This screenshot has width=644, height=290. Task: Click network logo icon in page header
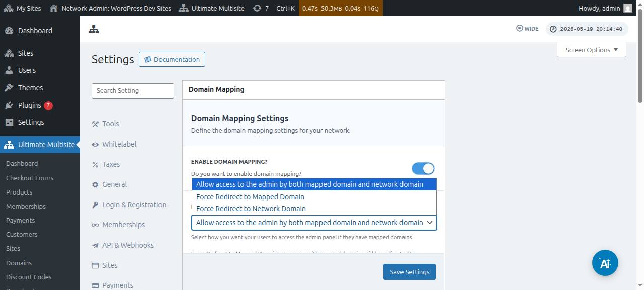pos(94,29)
